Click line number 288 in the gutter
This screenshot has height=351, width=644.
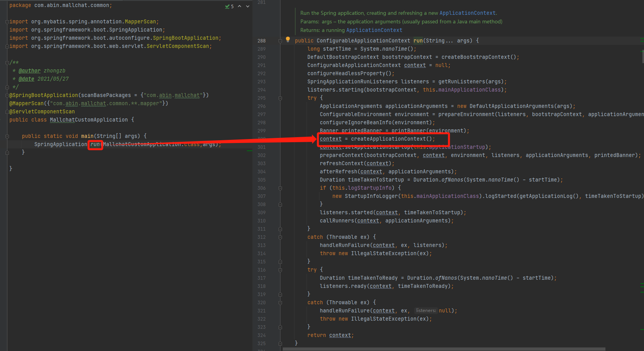coord(261,41)
